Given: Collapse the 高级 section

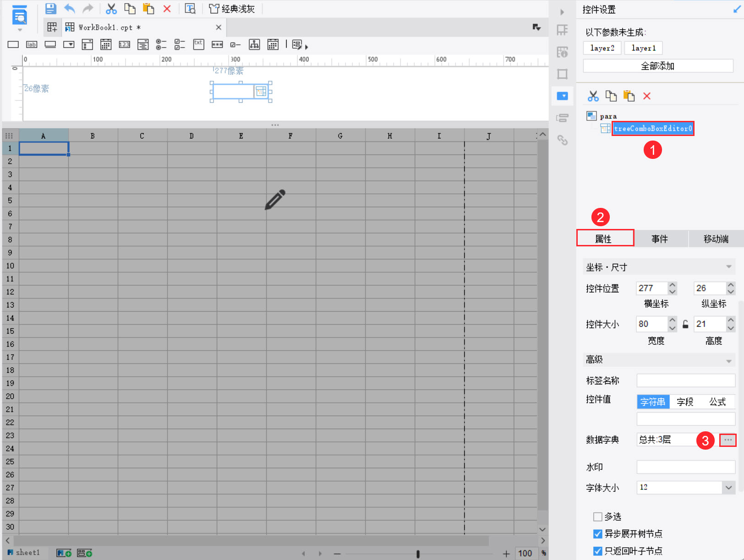Looking at the screenshot, I should click(x=728, y=361).
